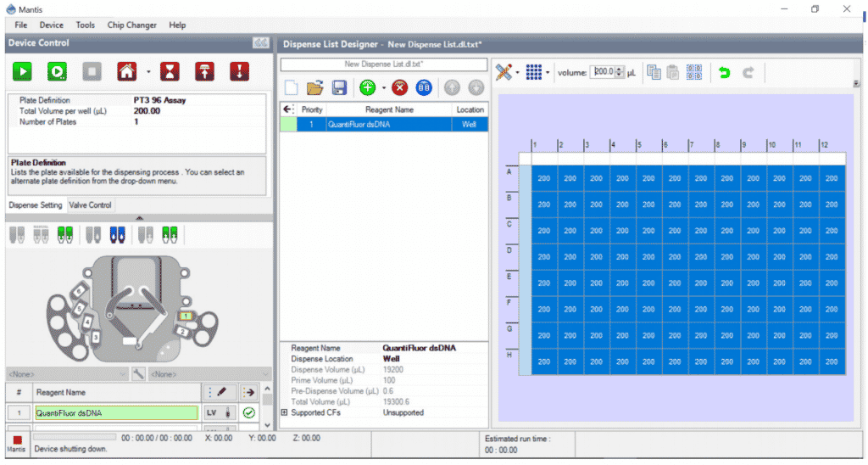Expand the Supported CFs property row
Viewport: 868px width, 465px height.
point(284,413)
